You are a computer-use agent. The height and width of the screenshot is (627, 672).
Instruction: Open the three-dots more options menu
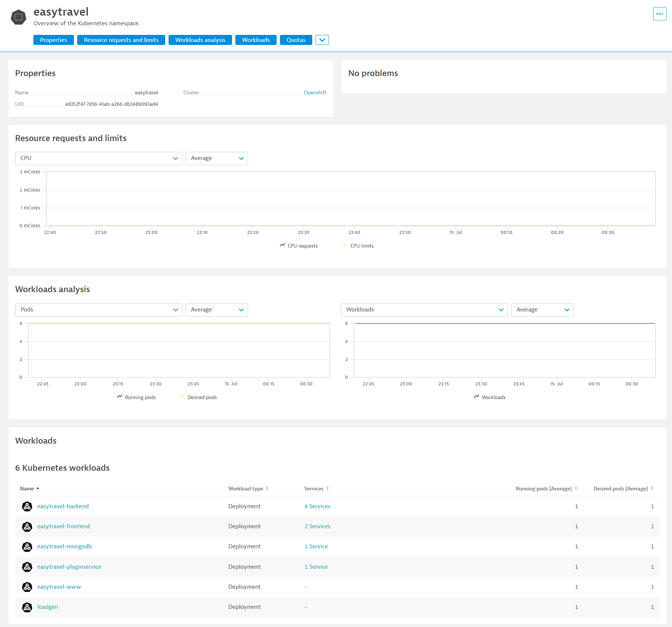pyautogui.click(x=659, y=14)
